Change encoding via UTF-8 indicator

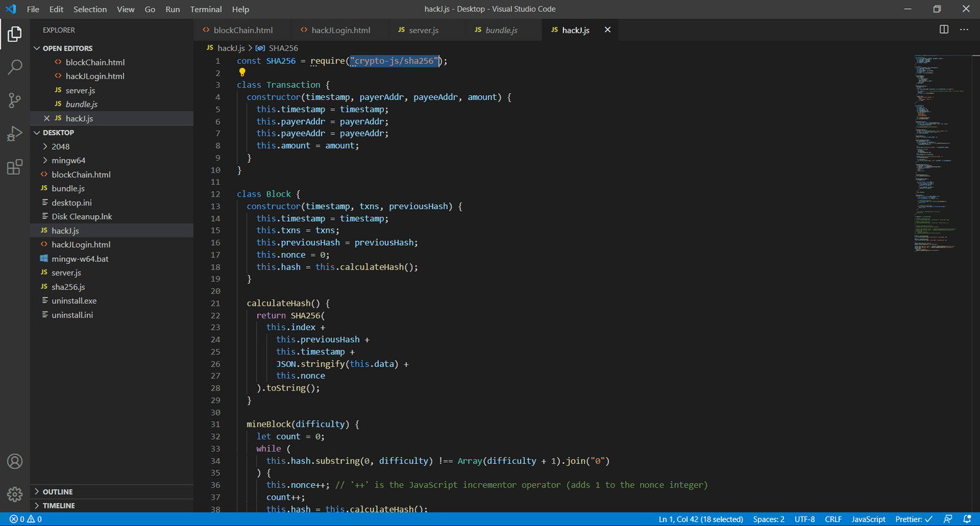(x=804, y=519)
